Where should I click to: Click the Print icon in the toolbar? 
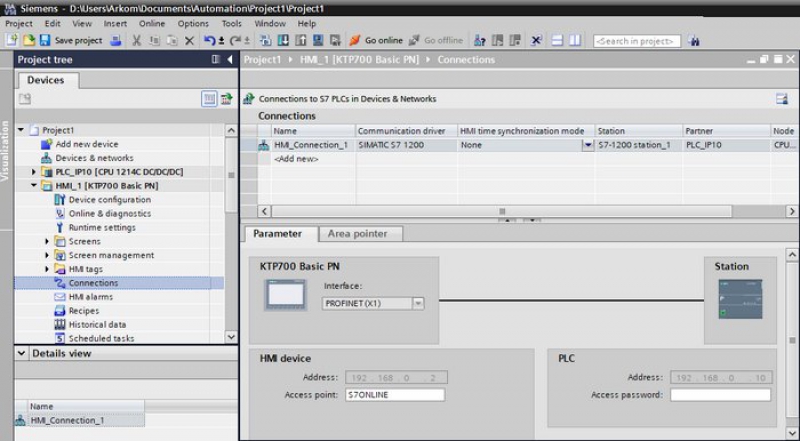116,40
